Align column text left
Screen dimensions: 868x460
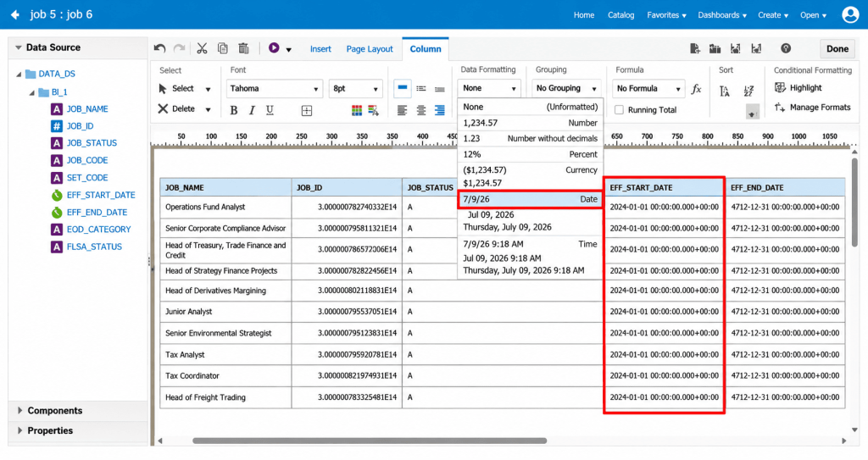(x=402, y=111)
